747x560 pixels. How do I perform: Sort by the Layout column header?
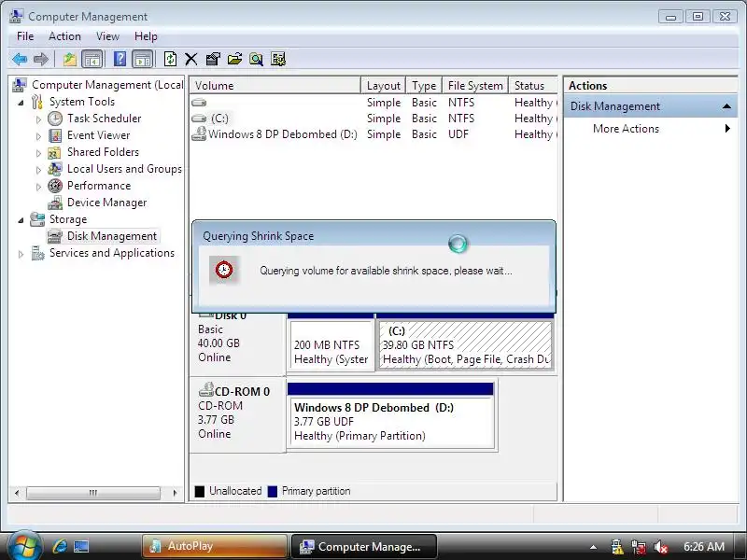click(383, 86)
